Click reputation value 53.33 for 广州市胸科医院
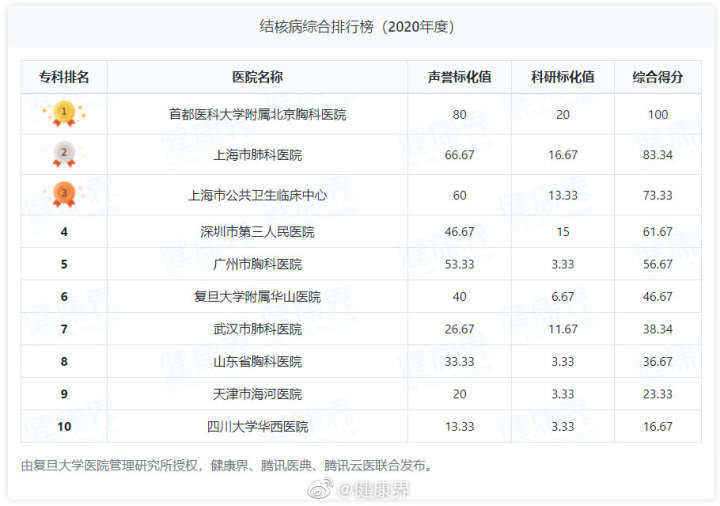This screenshot has width=720, height=506. coord(459,264)
